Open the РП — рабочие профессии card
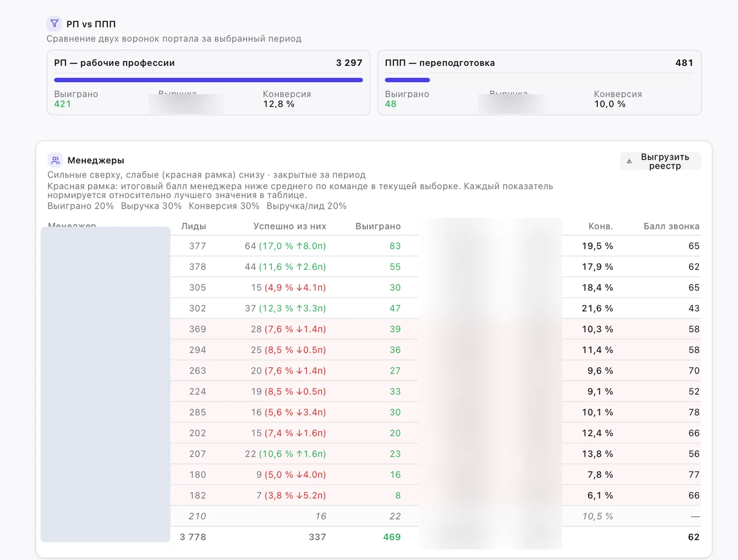This screenshot has width=738, height=560. pyautogui.click(x=208, y=83)
